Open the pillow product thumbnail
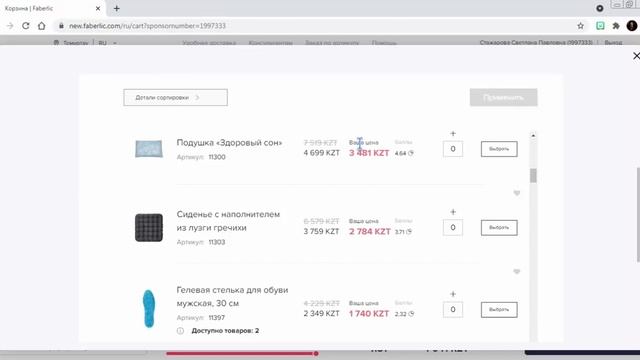640x360 pixels. point(149,149)
